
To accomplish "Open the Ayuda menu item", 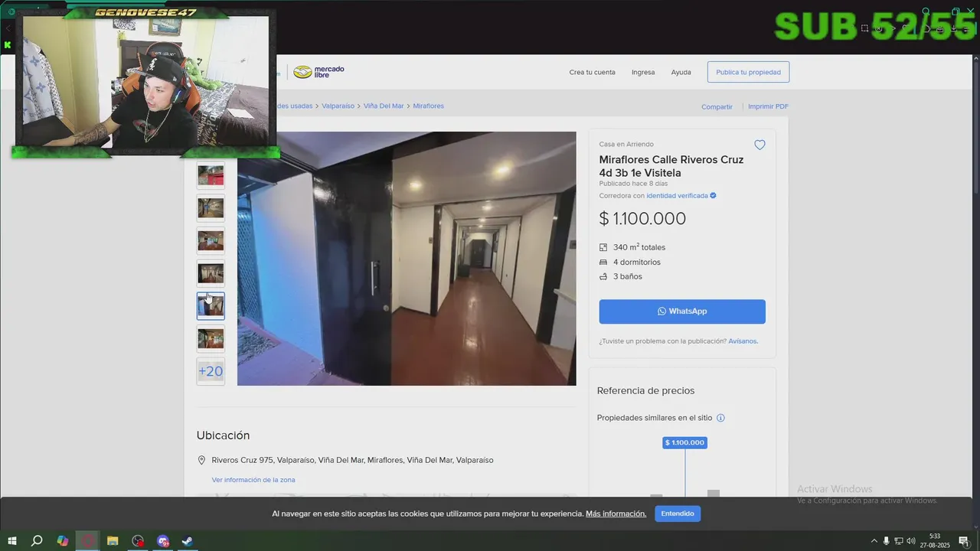I will coord(681,72).
